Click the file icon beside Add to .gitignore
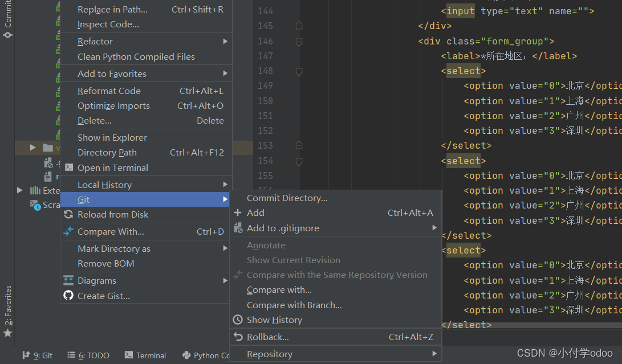 [x=238, y=228]
